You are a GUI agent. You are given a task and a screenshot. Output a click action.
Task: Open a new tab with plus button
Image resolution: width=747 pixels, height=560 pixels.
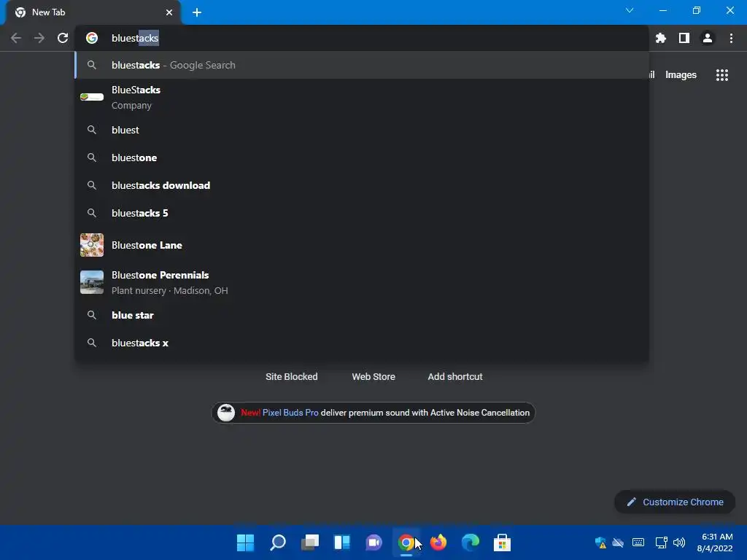pyautogui.click(x=197, y=12)
